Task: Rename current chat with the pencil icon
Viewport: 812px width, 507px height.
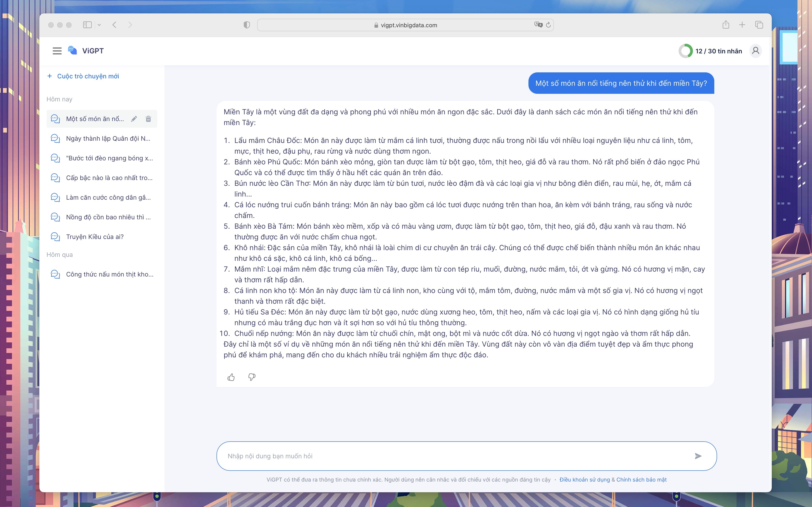Action: [134, 119]
